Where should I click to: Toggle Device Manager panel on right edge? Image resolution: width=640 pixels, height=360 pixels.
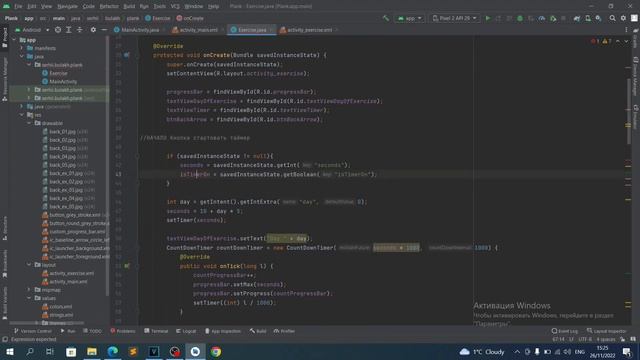[x=636, y=77]
